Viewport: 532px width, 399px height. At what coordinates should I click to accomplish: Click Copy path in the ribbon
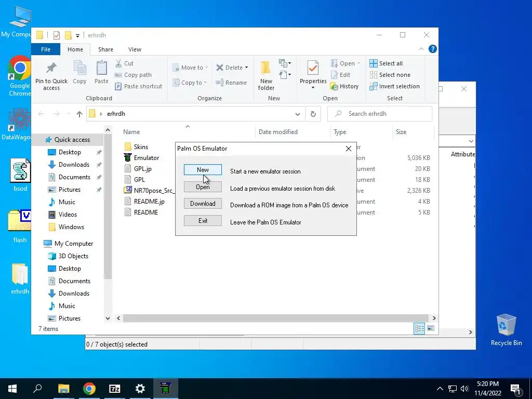pos(134,75)
